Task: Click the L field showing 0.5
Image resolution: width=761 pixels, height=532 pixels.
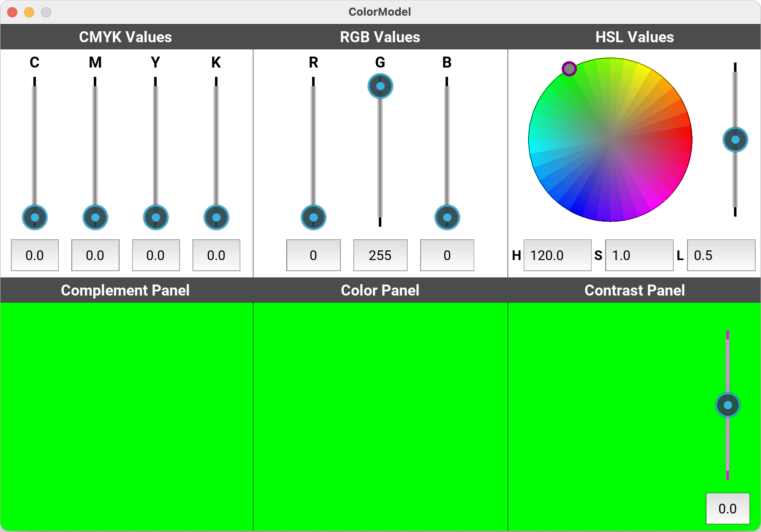Action: (720, 255)
